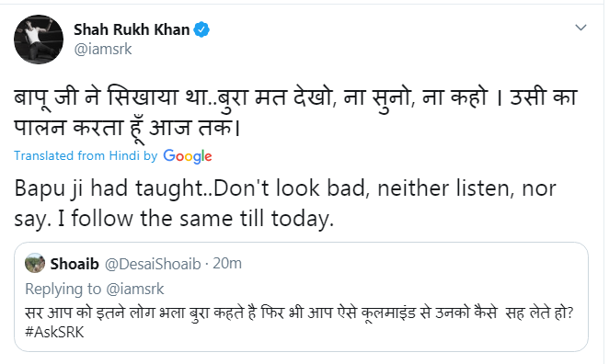Click the Google logo in translation line
This screenshot has width=609, height=364.
pyautogui.click(x=188, y=156)
